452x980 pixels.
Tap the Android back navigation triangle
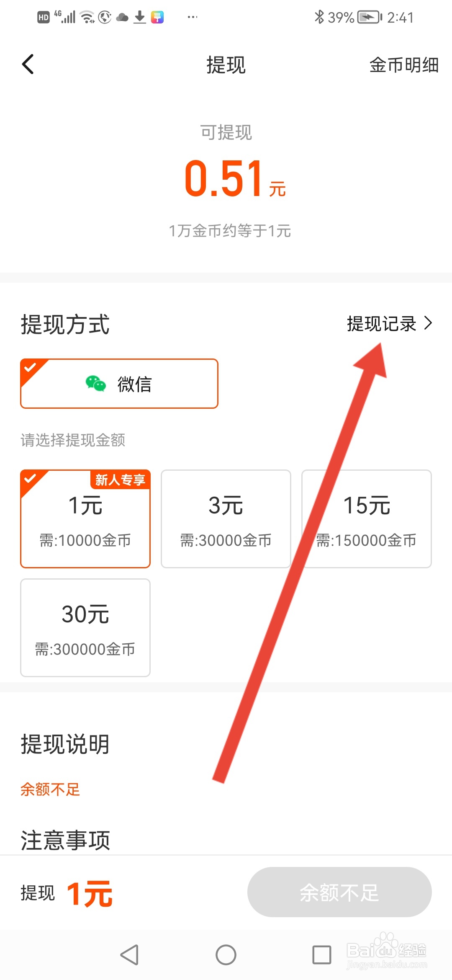[129, 955]
